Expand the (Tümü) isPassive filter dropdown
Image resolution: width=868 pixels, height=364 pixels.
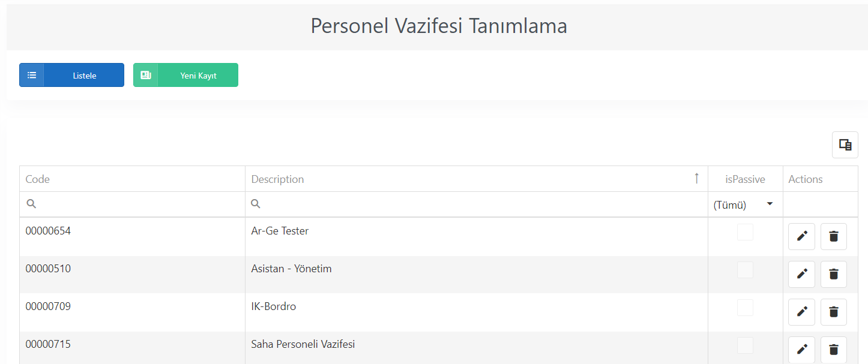745,204
